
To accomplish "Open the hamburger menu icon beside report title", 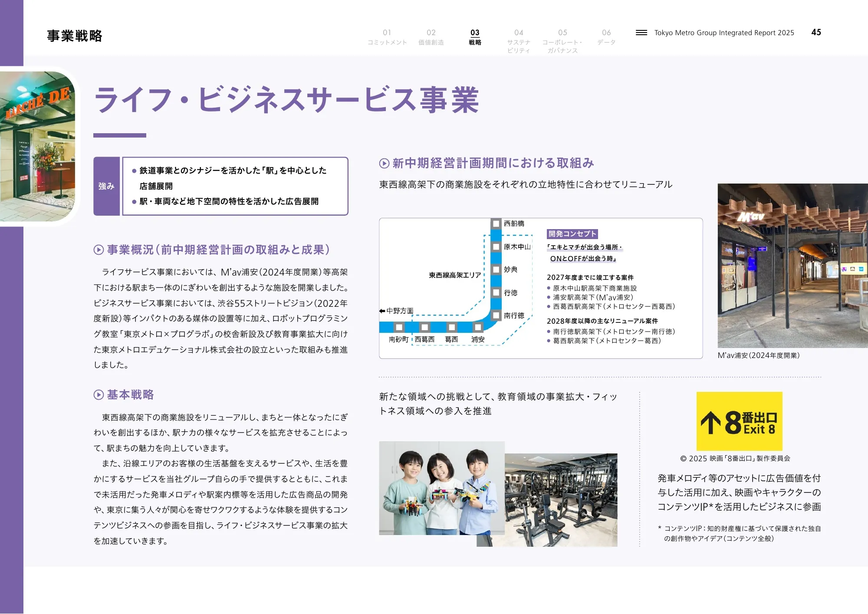I will click(x=641, y=33).
